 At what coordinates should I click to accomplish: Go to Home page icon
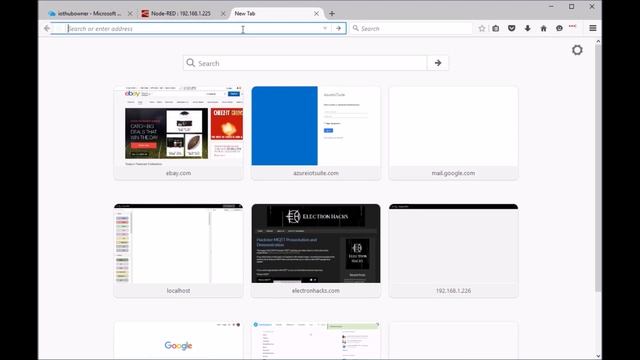tap(543, 28)
